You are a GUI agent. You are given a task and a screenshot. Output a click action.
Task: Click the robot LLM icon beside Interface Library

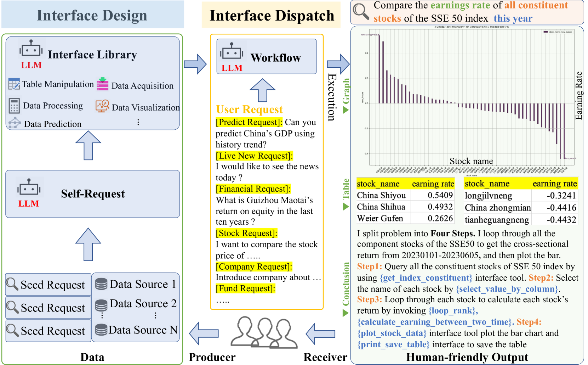31,49
